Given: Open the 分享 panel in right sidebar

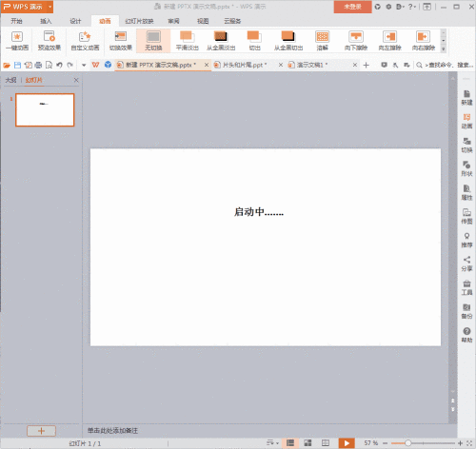Looking at the screenshot, I should (x=466, y=264).
